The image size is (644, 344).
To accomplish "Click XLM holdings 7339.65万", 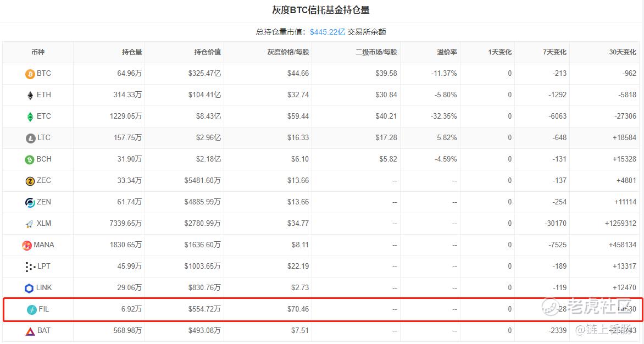I will (126, 223).
